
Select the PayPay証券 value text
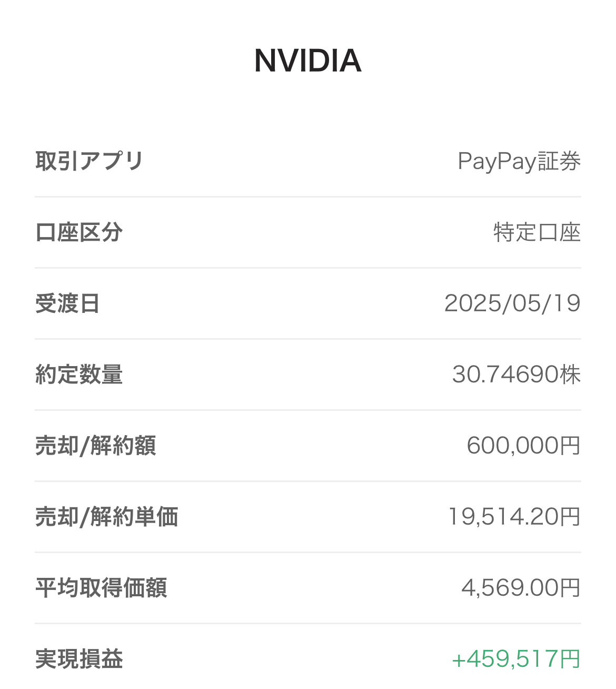click(519, 161)
